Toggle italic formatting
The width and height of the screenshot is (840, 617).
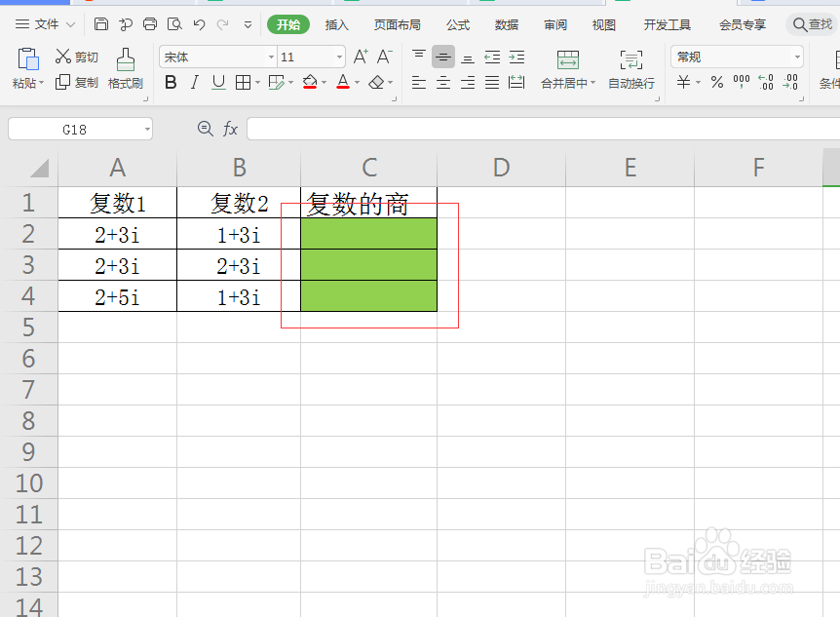tap(195, 83)
